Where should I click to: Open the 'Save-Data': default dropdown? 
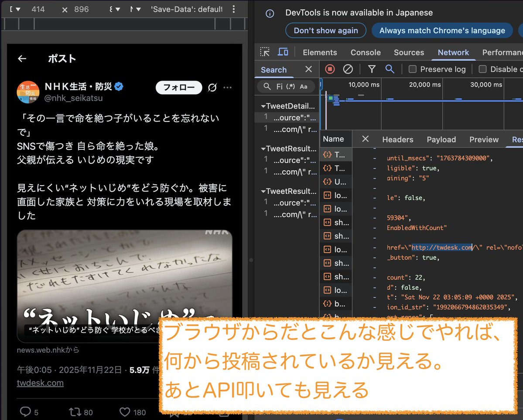tap(186, 9)
